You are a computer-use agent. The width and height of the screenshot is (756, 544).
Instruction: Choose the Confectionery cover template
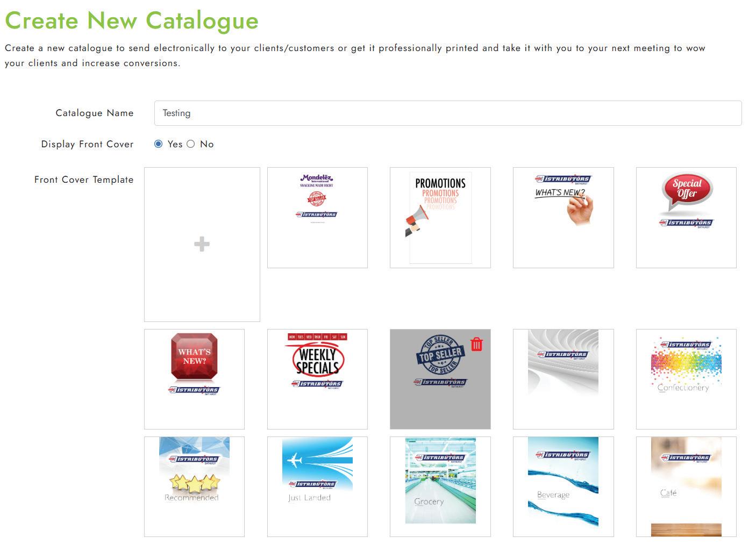[686, 379]
